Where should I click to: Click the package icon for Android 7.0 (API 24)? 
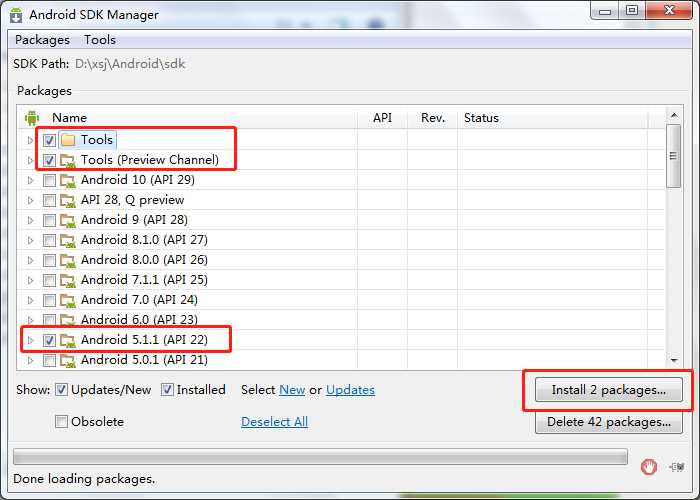(x=67, y=300)
